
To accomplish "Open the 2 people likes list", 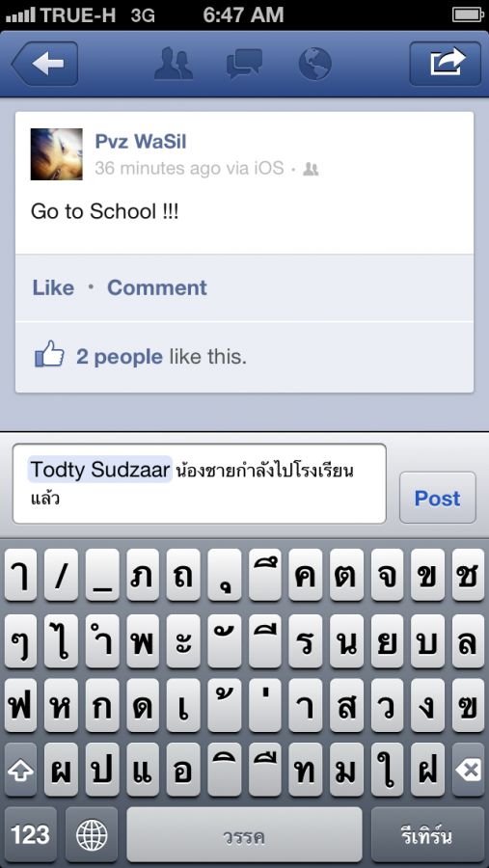I will tap(120, 357).
